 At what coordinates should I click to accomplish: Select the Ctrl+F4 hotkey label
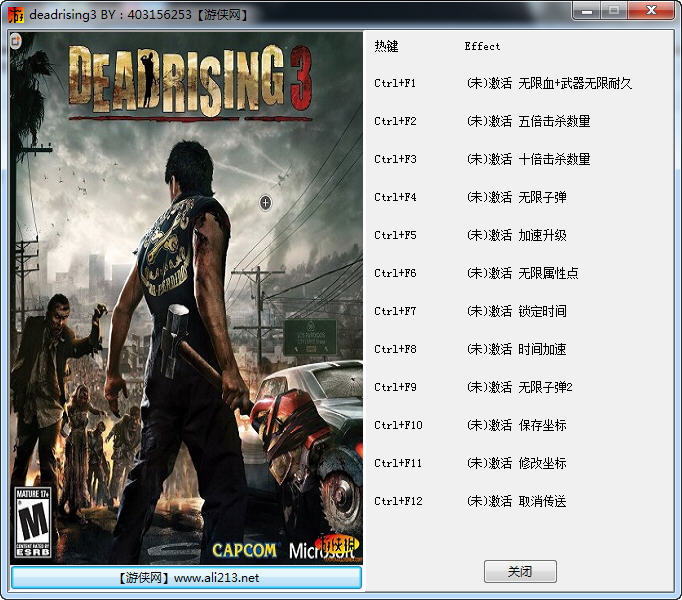click(x=395, y=197)
